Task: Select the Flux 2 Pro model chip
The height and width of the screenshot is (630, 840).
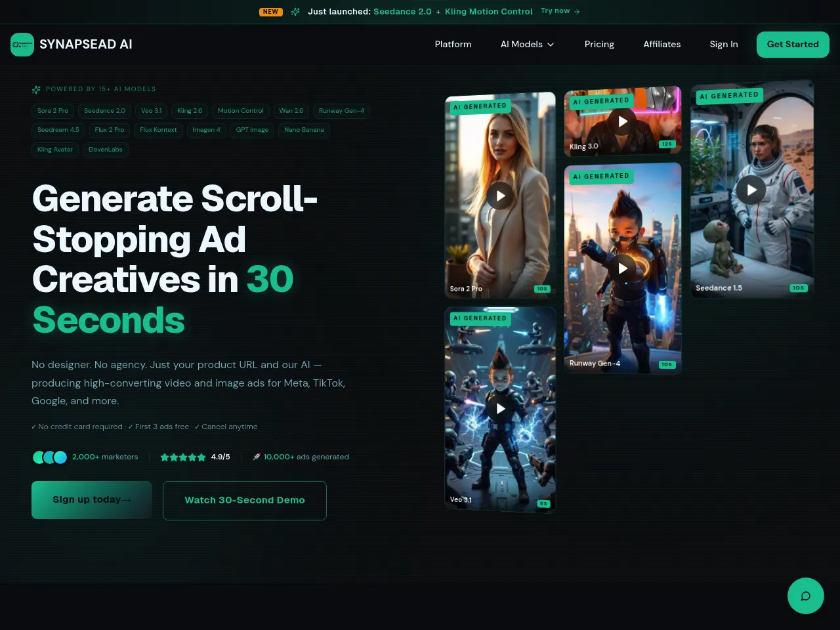Action: tap(110, 130)
